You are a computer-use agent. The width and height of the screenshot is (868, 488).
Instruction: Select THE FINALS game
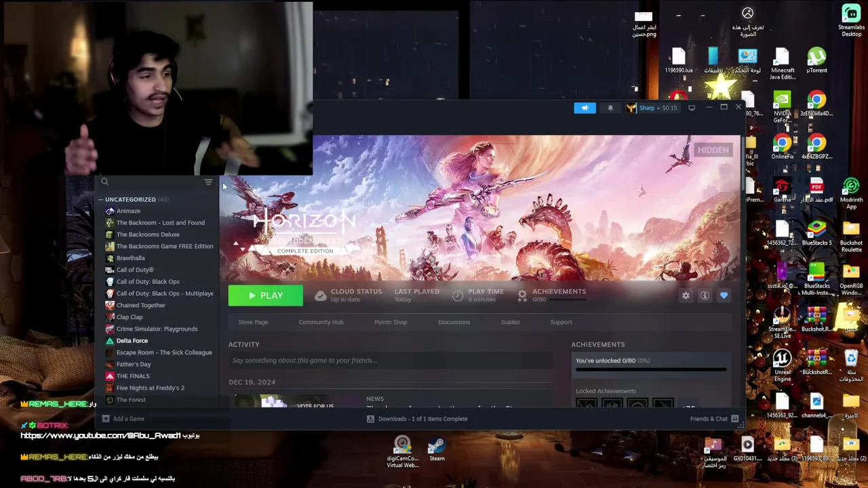point(133,376)
